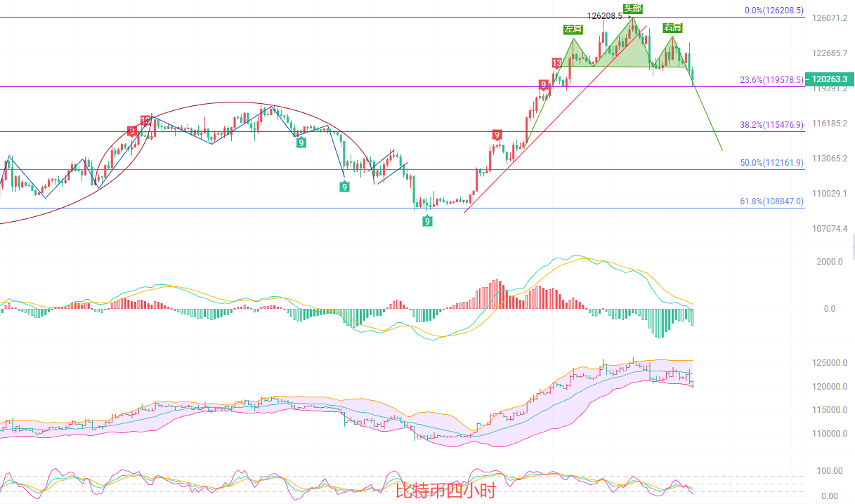
Task: Select the red 13 marker beside left shoulder
Action: [x=556, y=63]
